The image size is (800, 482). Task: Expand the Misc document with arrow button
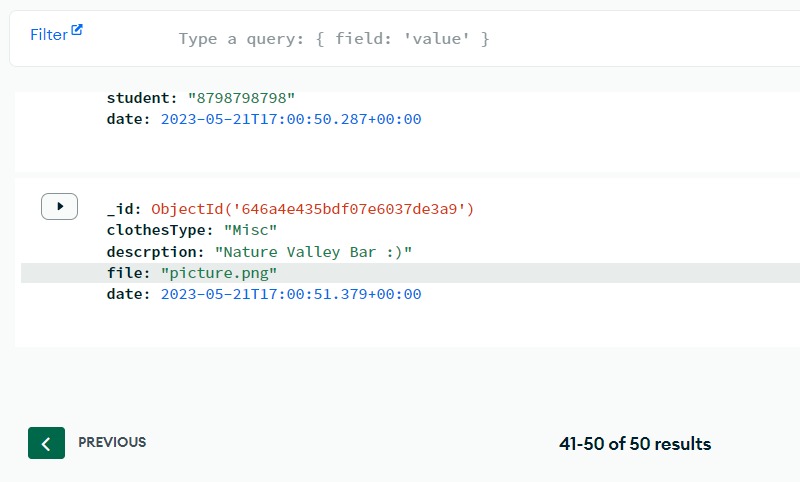(60, 207)
